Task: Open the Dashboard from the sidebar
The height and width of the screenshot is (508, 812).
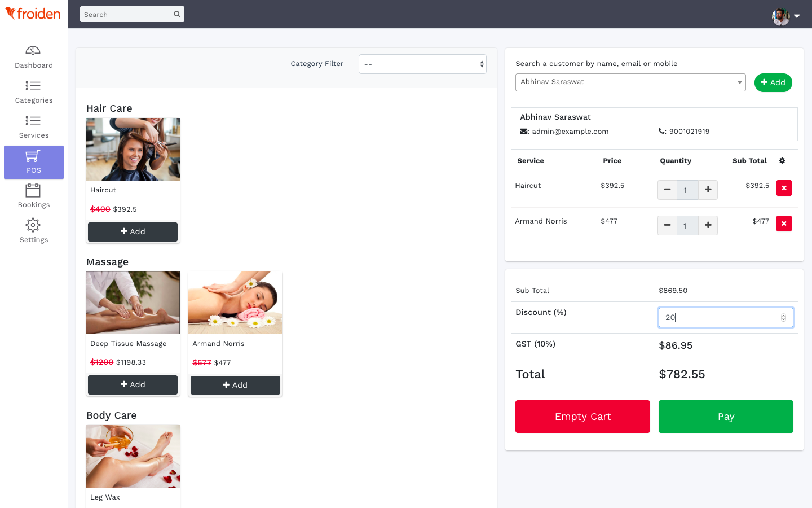Action: [x=34, y=57]
